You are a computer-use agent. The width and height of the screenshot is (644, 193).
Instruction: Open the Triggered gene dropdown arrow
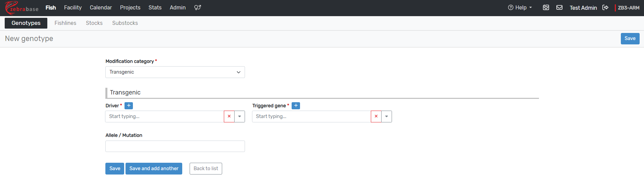coord(387,116)
